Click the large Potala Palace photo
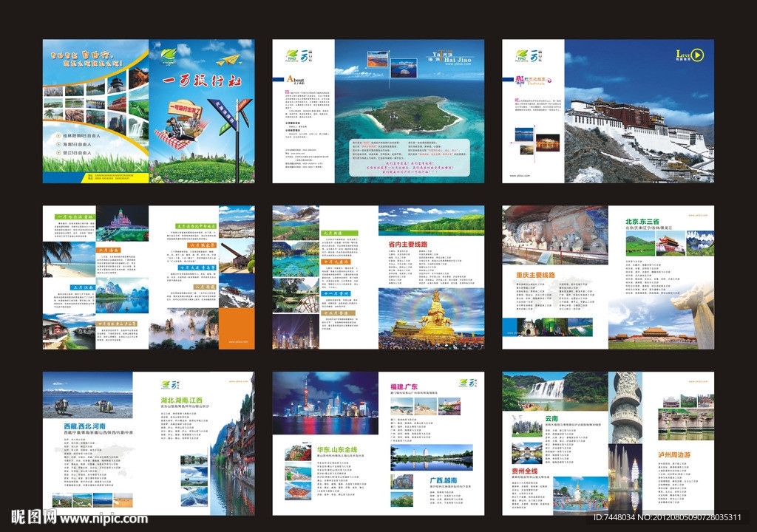 click(639, 111)
